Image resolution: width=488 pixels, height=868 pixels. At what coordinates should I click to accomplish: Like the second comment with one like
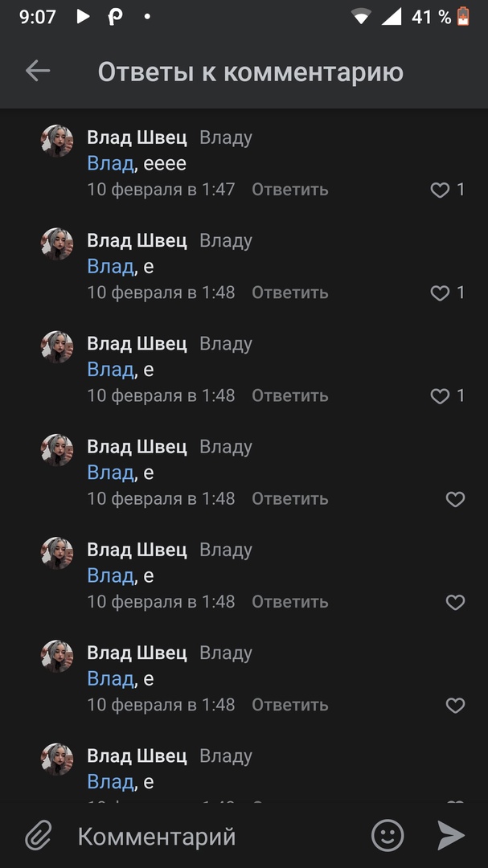(440, 293)
